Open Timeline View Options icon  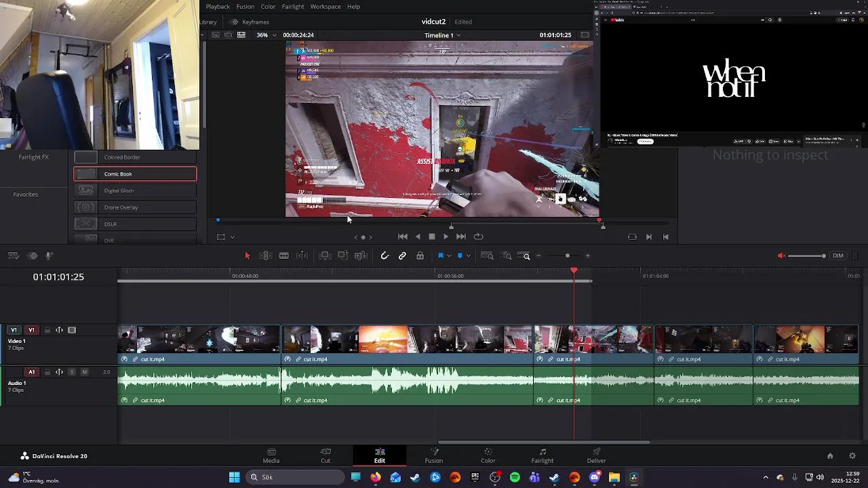click(14, 256)
